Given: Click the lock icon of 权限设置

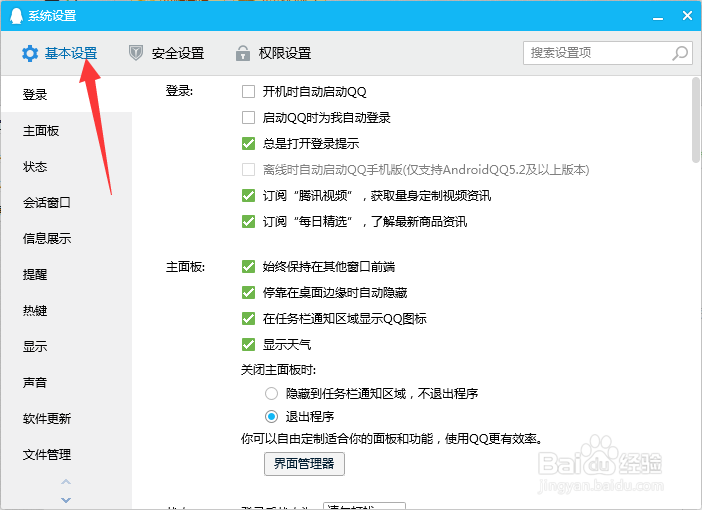Looking at the screenshot, I should tap(243, 53).
